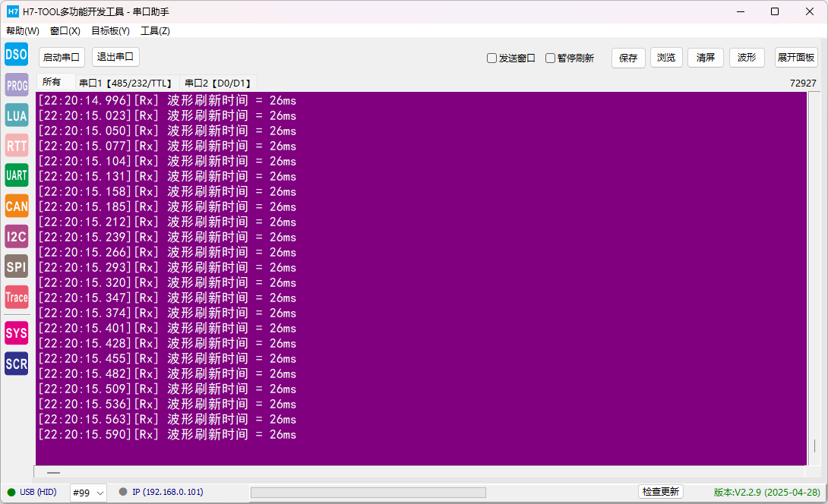Open the CAN bus tool

tap(17, 206)
